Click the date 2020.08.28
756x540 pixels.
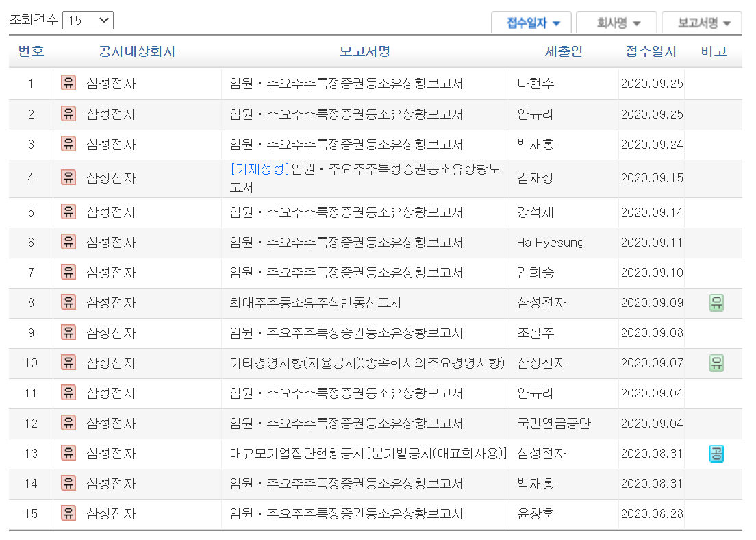point(652,514)
